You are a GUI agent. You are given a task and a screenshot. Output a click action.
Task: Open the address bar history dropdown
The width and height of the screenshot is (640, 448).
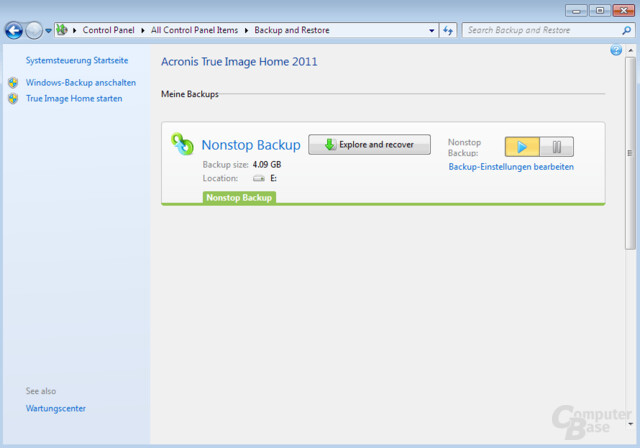(431, 31)
